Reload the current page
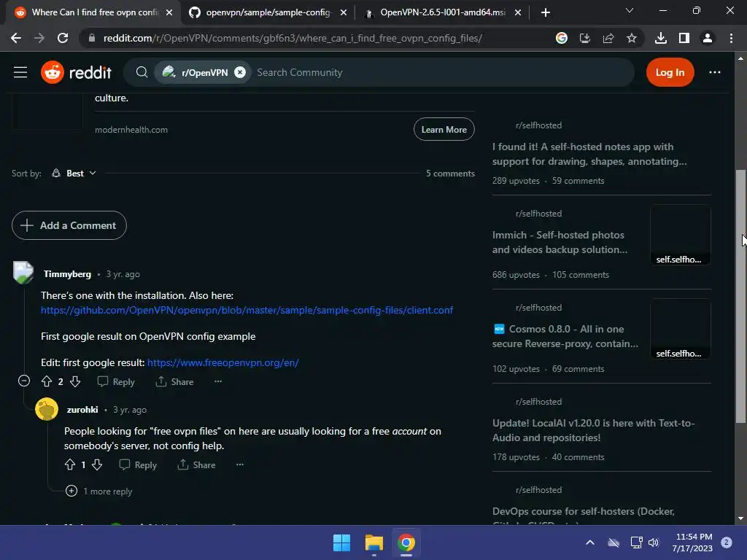 63,38
